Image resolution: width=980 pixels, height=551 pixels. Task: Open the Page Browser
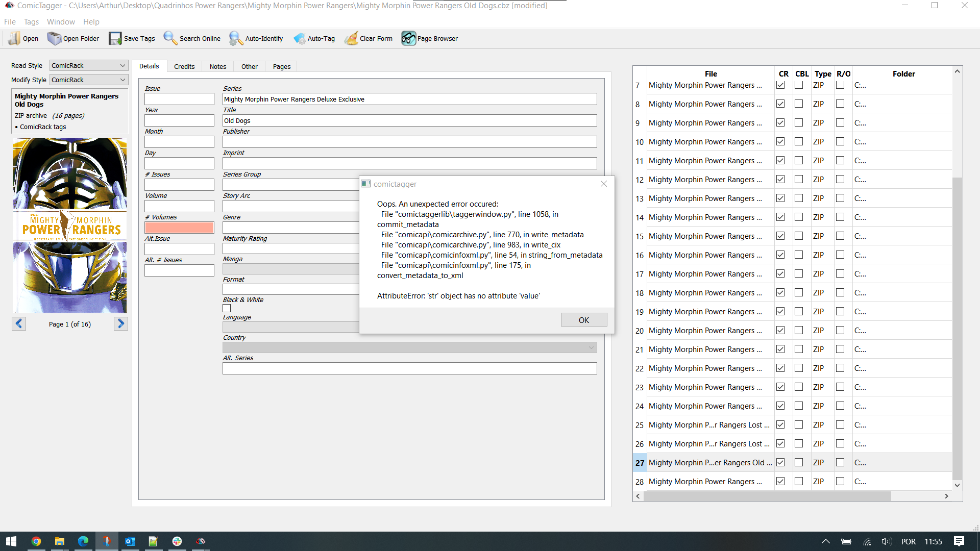coord(429,38)
